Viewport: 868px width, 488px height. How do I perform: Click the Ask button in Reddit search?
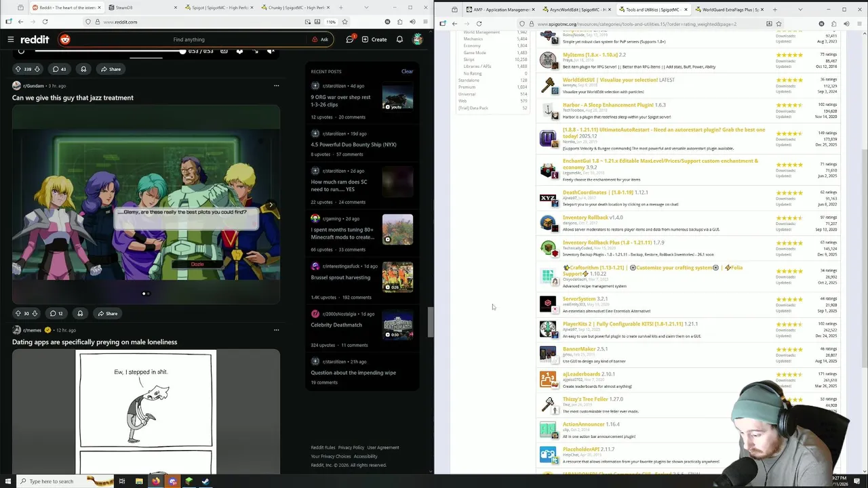320,39
